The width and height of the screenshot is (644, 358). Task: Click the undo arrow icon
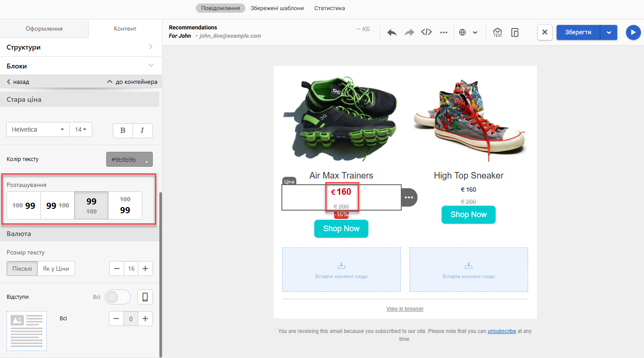point(392,32)
